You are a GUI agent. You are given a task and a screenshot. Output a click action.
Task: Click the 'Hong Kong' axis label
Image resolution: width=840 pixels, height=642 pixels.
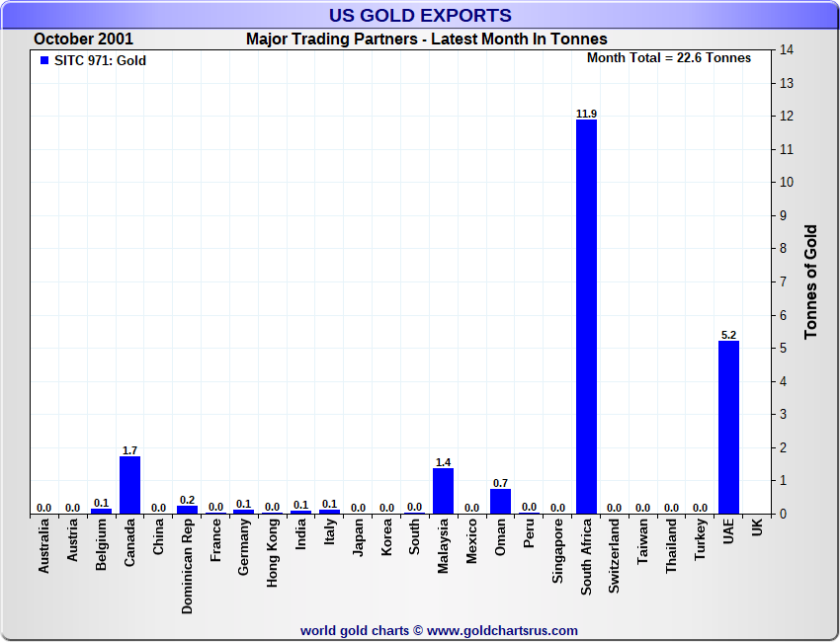coord(272,553)
